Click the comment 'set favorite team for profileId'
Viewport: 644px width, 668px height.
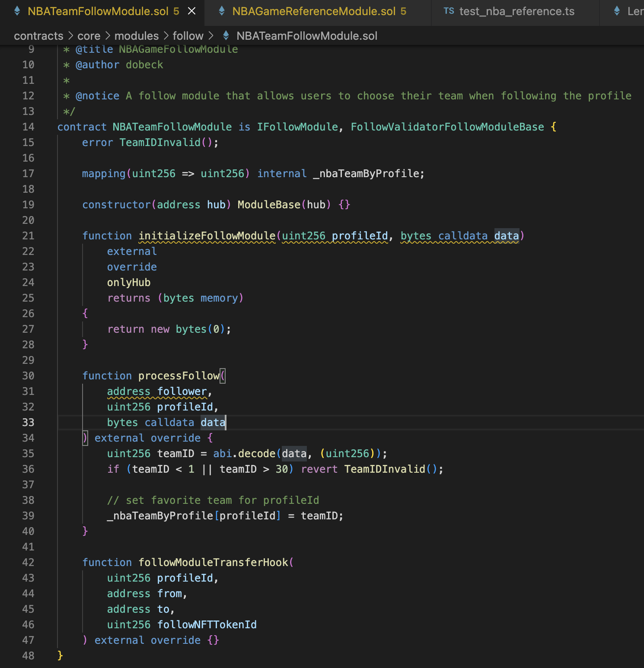click(222, 500)
